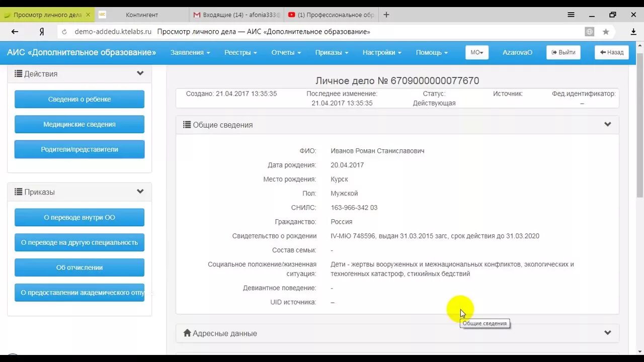
Task: Switch to the YouTube Профессиональное tab
Action: (x=332, y=15)
